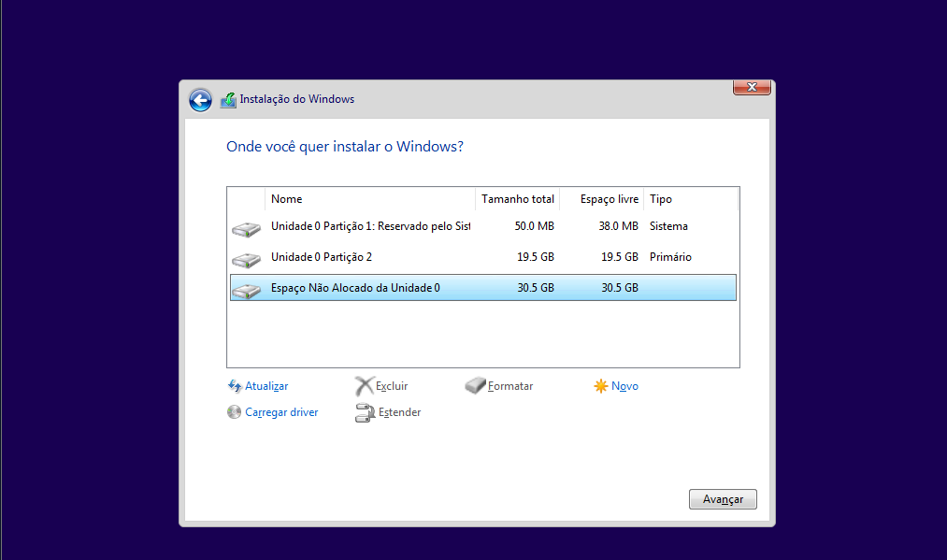Click the Estender option label
Viewport: 947px width, 560px height.
click(399, 412)
